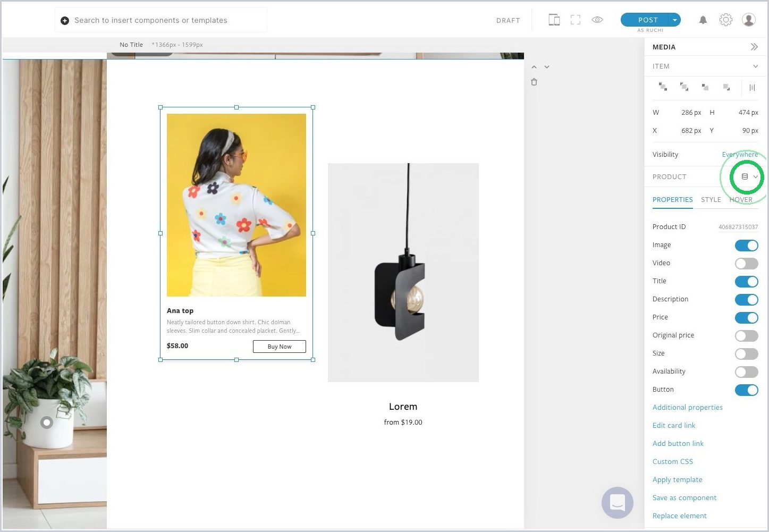Open settings with the gear icon
Image resolution: width=769 pixels, height=532 pixels.
click(x=725, y=20)
